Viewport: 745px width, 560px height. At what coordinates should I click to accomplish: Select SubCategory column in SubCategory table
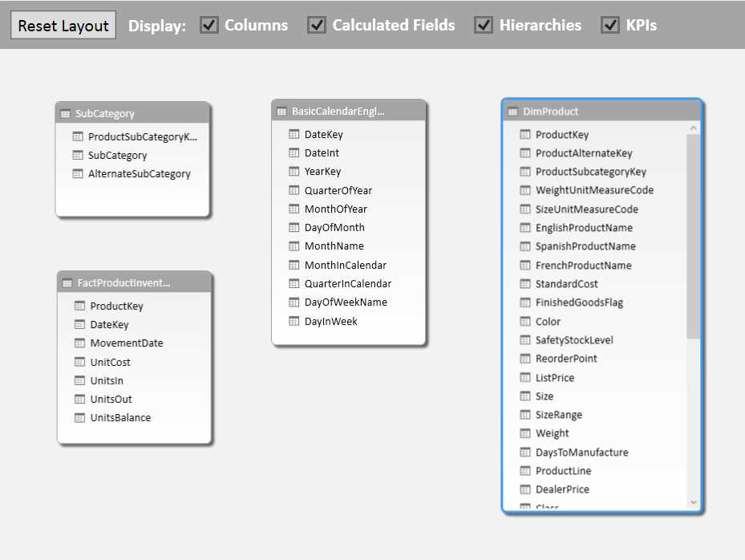point(117,155)
